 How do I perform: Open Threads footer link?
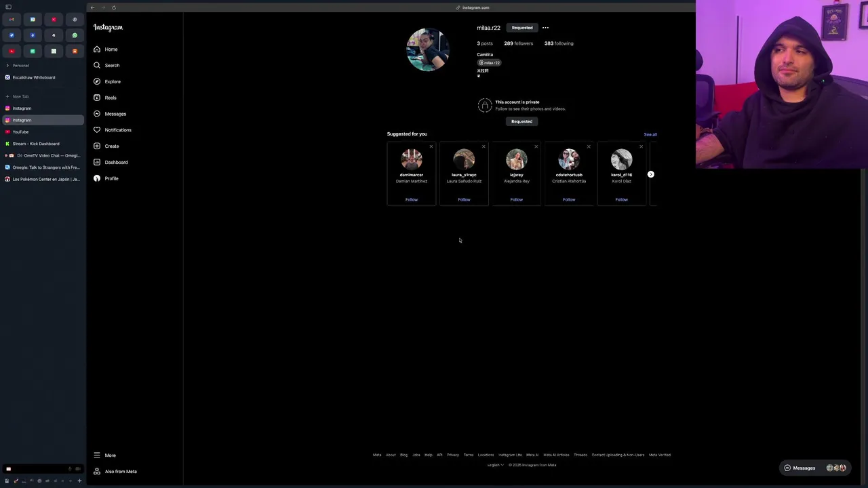[x=580, y=455]
